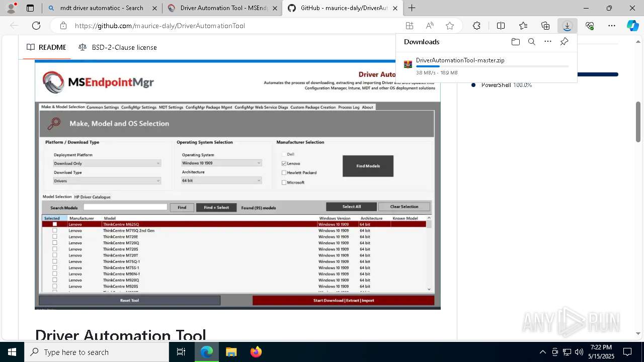Go back to the previous page
The height and width of the screenshot is (362, 644).
click(14, 26)
